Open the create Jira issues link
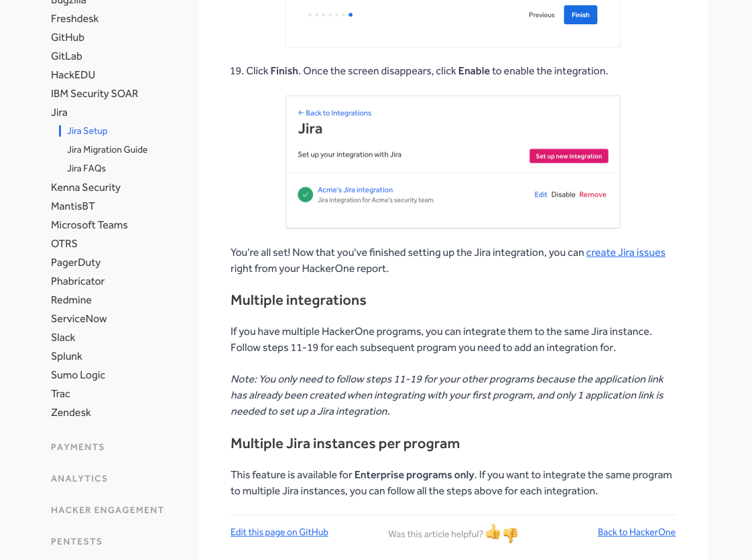Screen dimensions: 752x560 click(625, 253)
